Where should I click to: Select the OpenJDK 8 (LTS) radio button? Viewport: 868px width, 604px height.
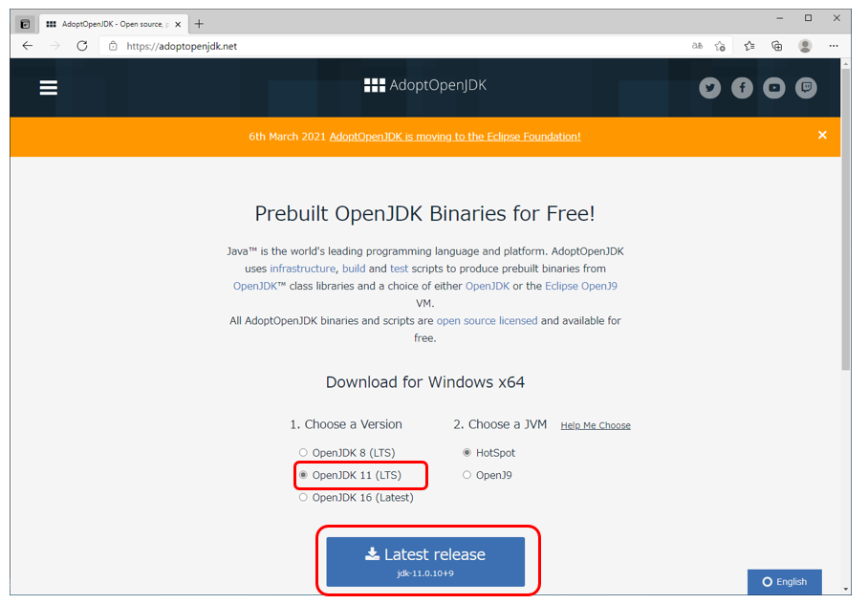tap(303, 452)
